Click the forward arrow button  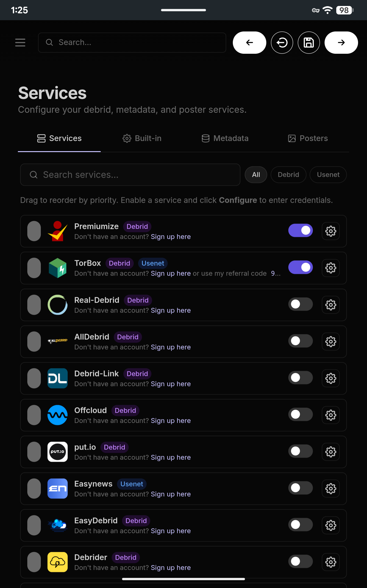tap(341, 42)
